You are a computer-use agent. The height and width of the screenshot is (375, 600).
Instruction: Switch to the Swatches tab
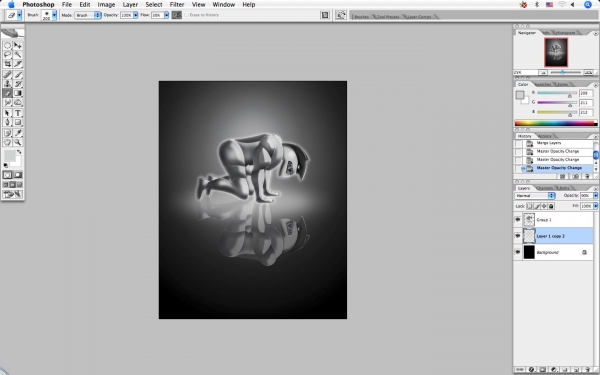tap(543, 84)
